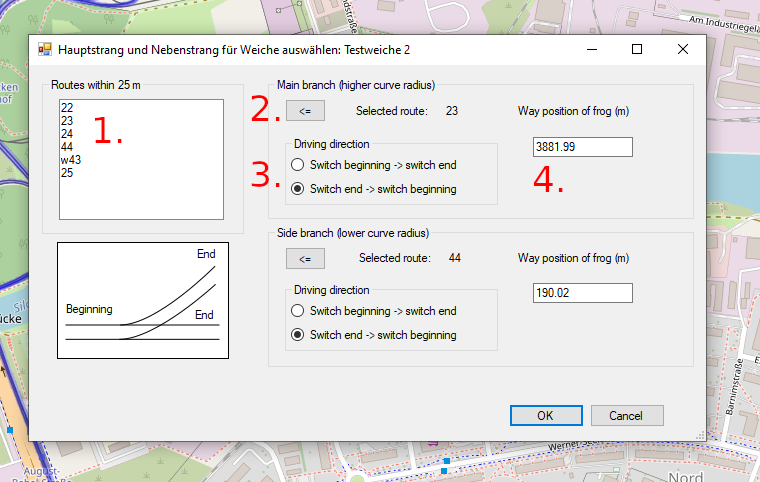Minimize the switch selection dialog
Screen dimensions: 760x482
[591, 49]
